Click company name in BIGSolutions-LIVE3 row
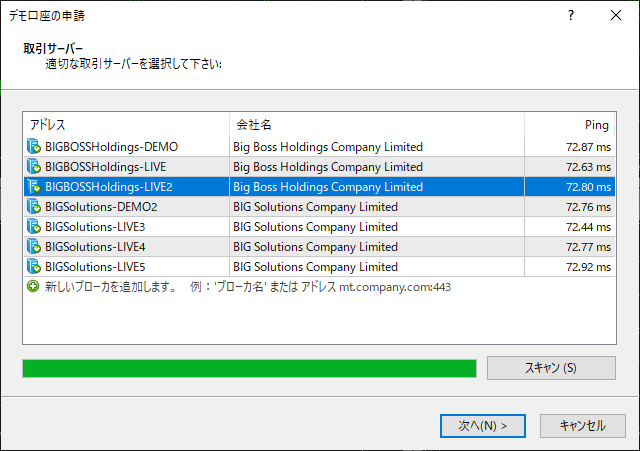 tap(315, 227)
